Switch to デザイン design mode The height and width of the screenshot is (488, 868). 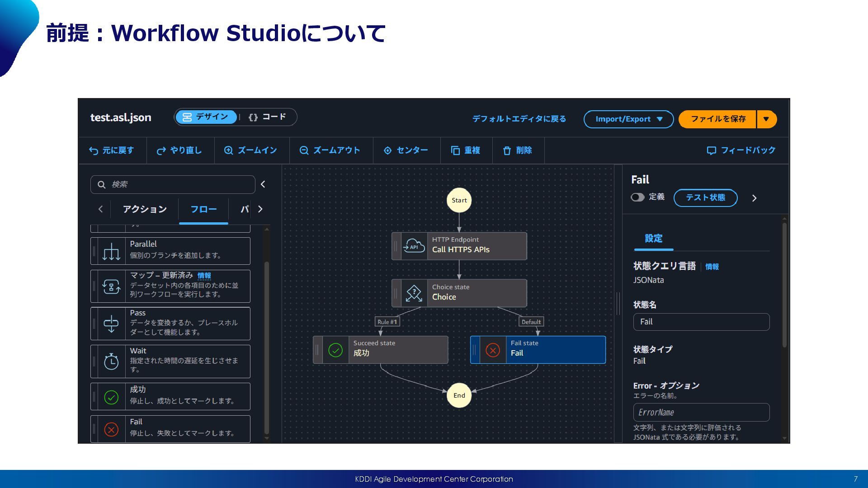(x=206, y=117)
